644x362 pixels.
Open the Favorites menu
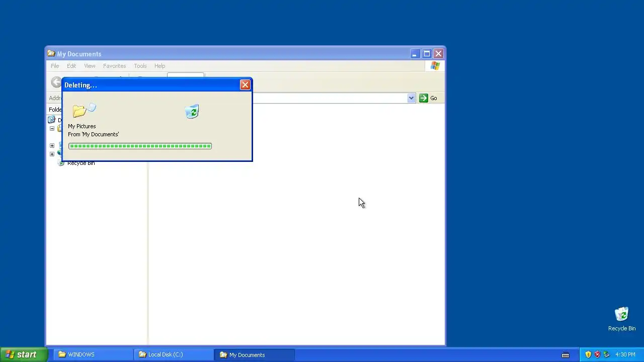[x=114, y=66]
